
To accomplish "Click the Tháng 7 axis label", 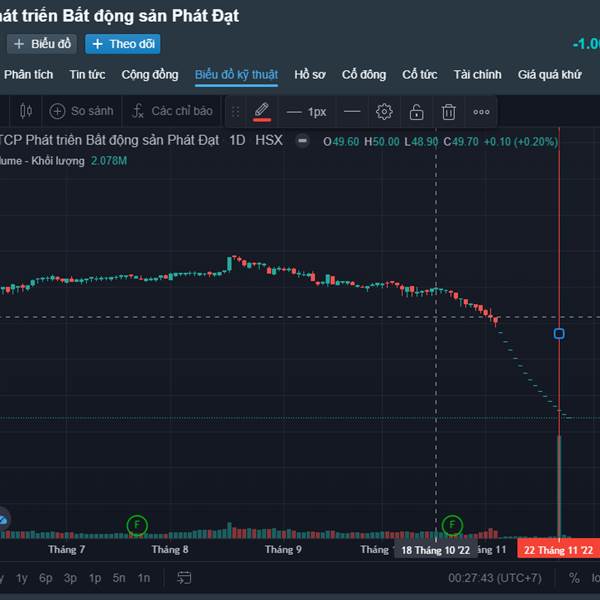I will [x=67, y=550].
